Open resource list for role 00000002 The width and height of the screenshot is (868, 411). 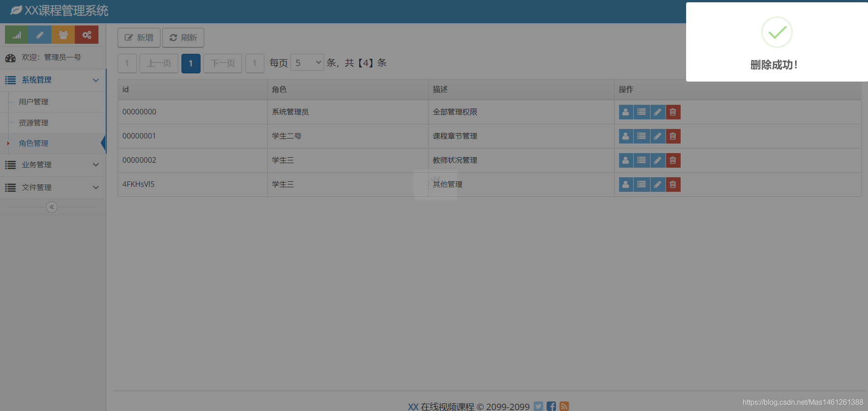(x=641, y=160)
